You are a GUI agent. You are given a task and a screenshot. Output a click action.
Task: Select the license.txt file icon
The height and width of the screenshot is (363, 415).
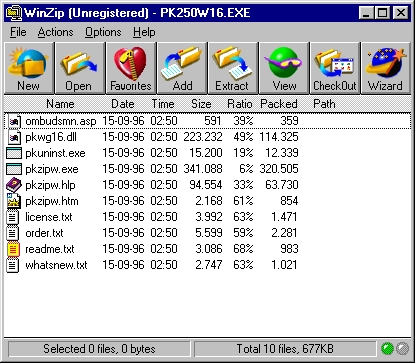tap(13, 217)
